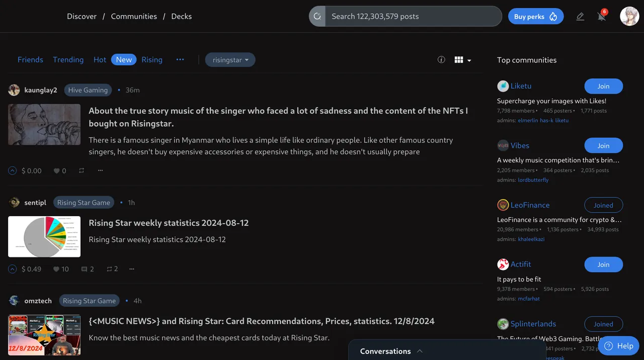The image size is (644, 360).
Task: Open the user profile avatar menu
Action: click(x=629, y=16)
